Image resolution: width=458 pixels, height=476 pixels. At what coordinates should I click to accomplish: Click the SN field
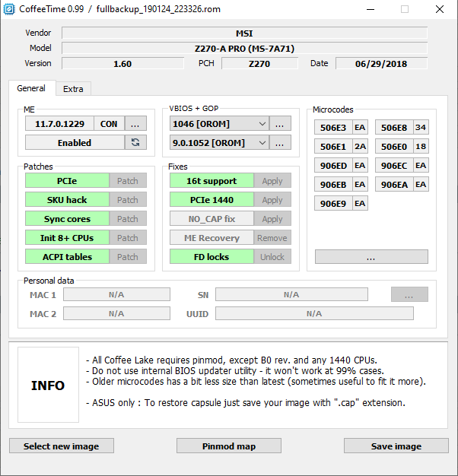291,294
